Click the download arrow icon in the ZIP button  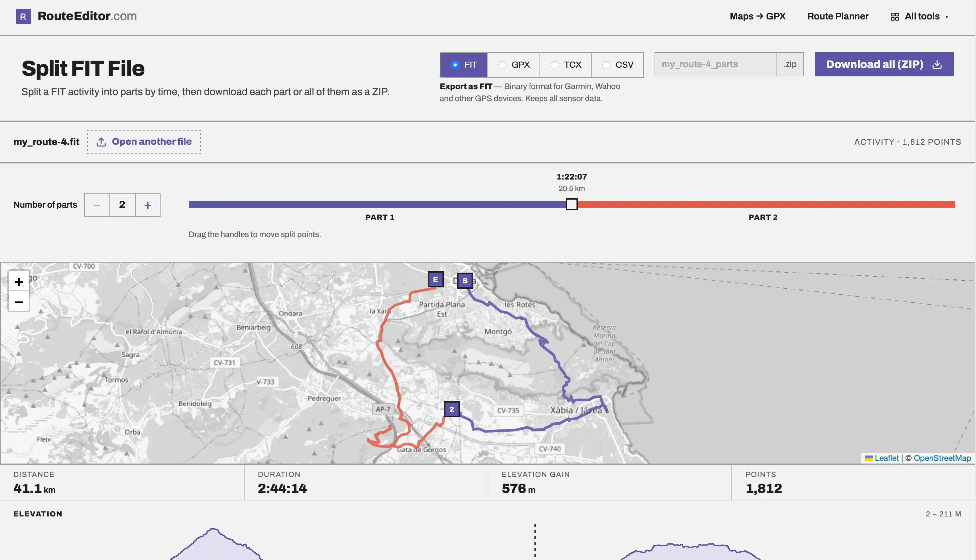click(937, 64)
